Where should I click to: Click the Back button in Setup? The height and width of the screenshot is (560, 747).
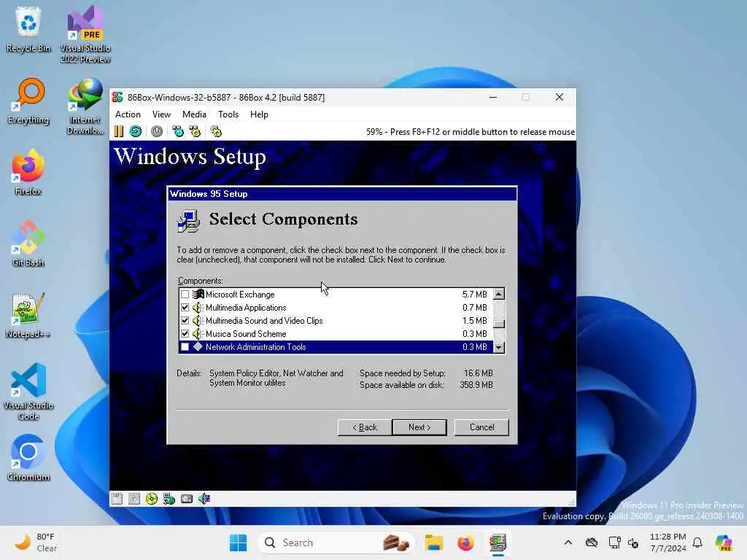pos(365,427)
